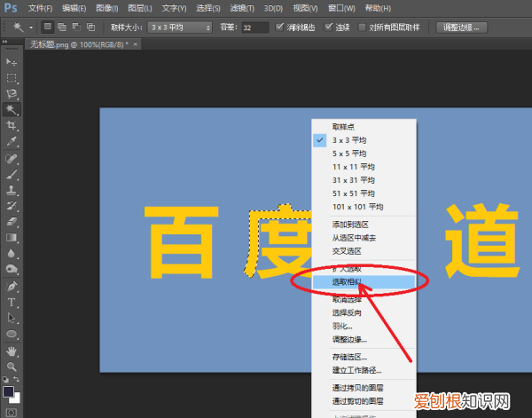Open the 图层(L) menu

pos(140,8)
